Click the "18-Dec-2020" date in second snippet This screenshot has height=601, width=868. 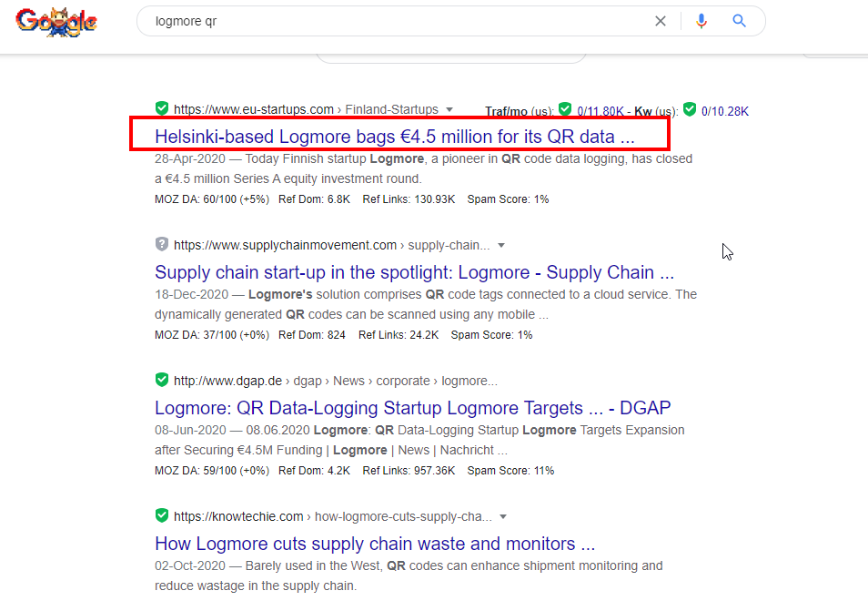[x=192, y=295]
